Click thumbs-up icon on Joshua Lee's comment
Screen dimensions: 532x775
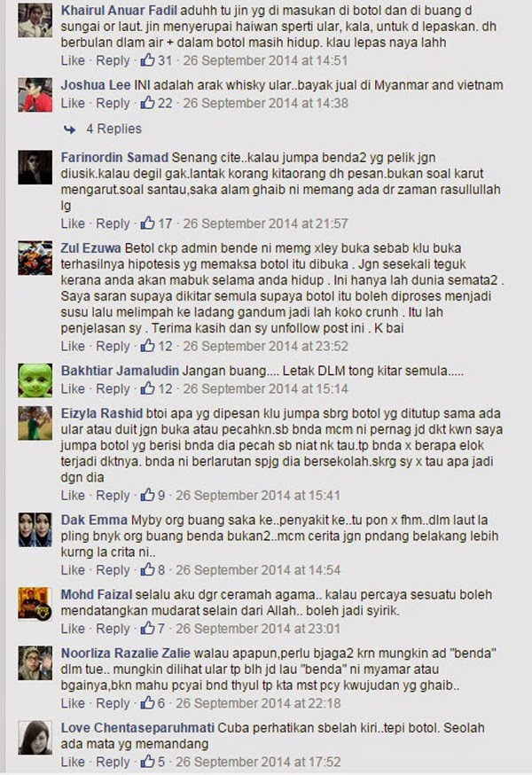[x=147, y=103]
